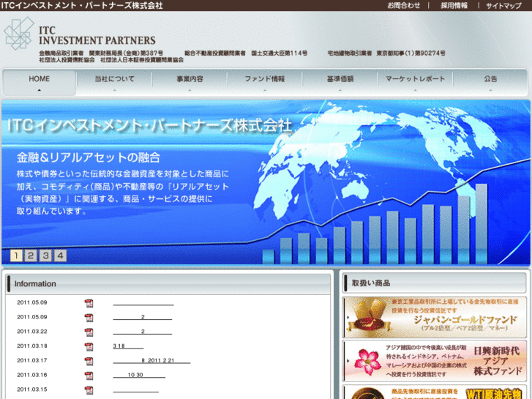Open the second 2011.05.09 news link

[x=143, y=317]
